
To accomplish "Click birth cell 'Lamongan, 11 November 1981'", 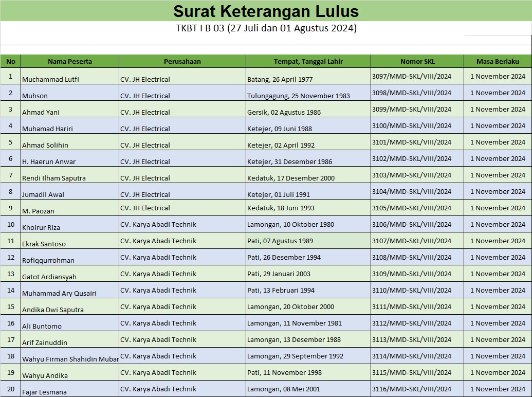I will 308,323.
